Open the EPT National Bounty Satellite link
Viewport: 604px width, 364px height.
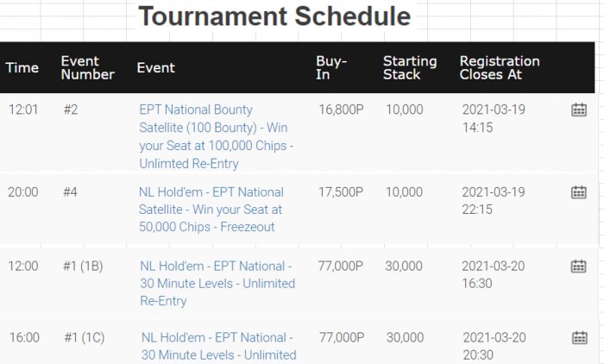pos(216,136)
